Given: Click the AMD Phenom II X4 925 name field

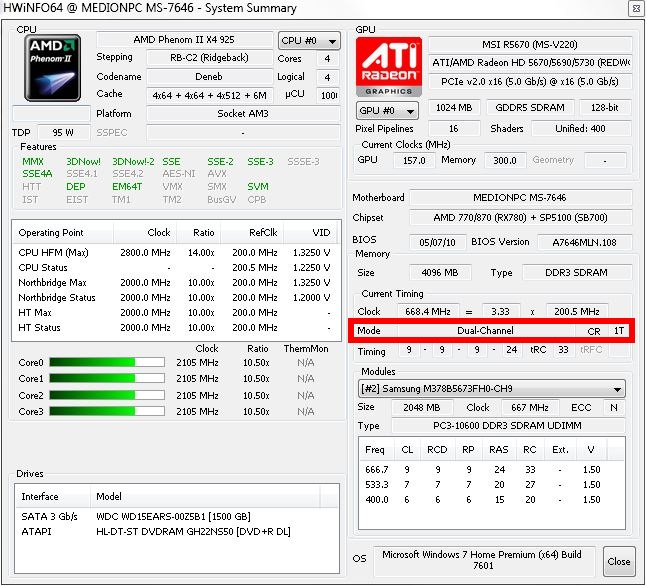Looking at the screenshot, I should coord(184,40).
